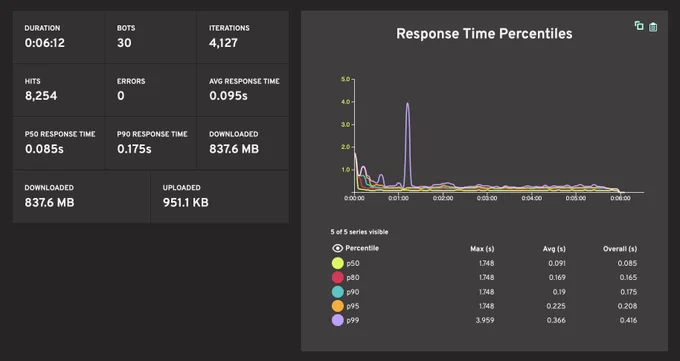
Task: Click the p99 spike peak in chart
Action: tap(407, 104)
